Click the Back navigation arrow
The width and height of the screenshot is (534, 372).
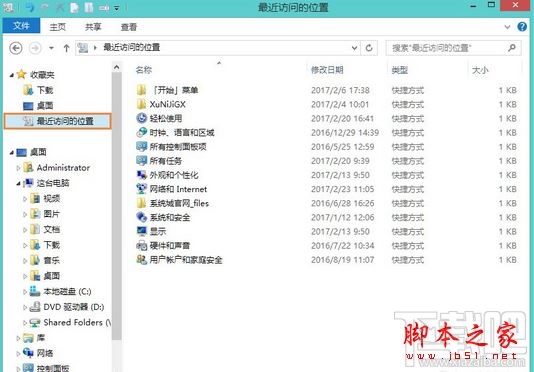click(16, 48)
